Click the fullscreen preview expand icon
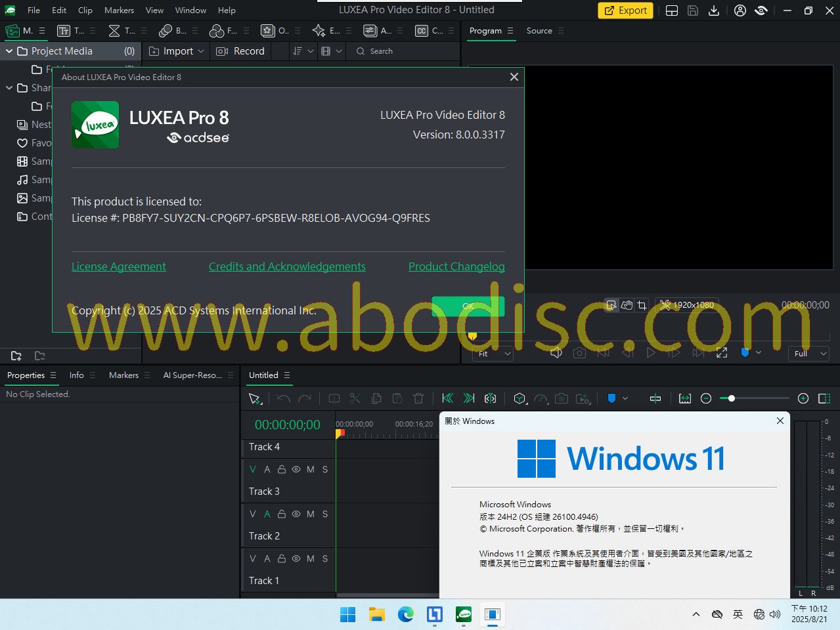Viewport: 840px width, 630px height. point(722,353)
